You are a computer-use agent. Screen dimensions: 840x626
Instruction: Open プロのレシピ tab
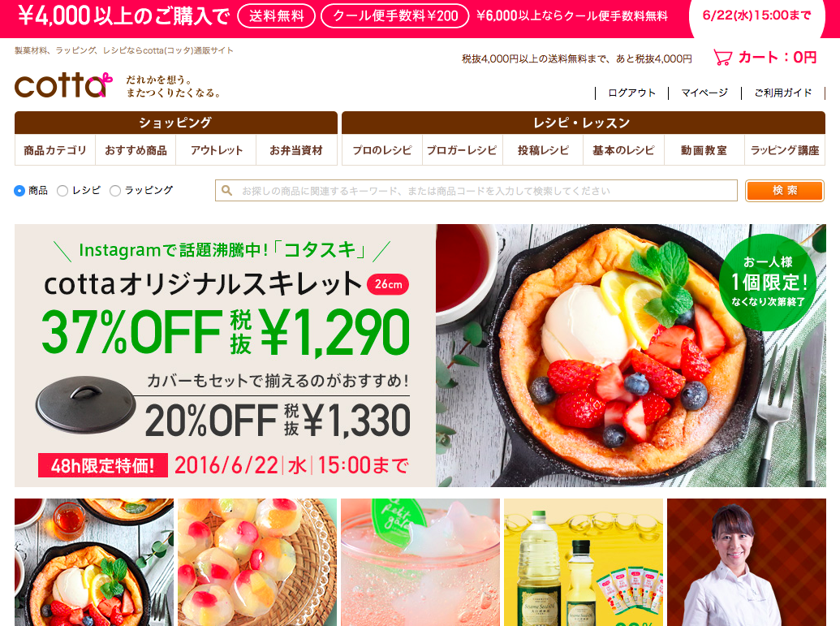coord(382,150)
